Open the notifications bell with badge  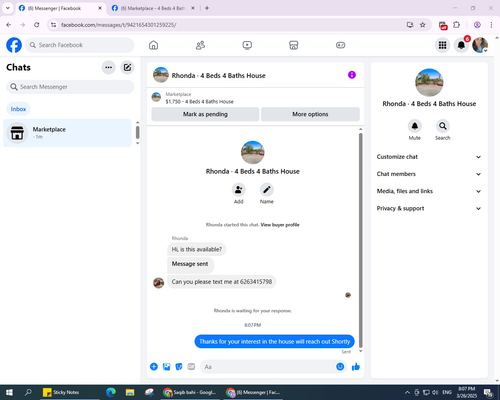tap(461, 45)
